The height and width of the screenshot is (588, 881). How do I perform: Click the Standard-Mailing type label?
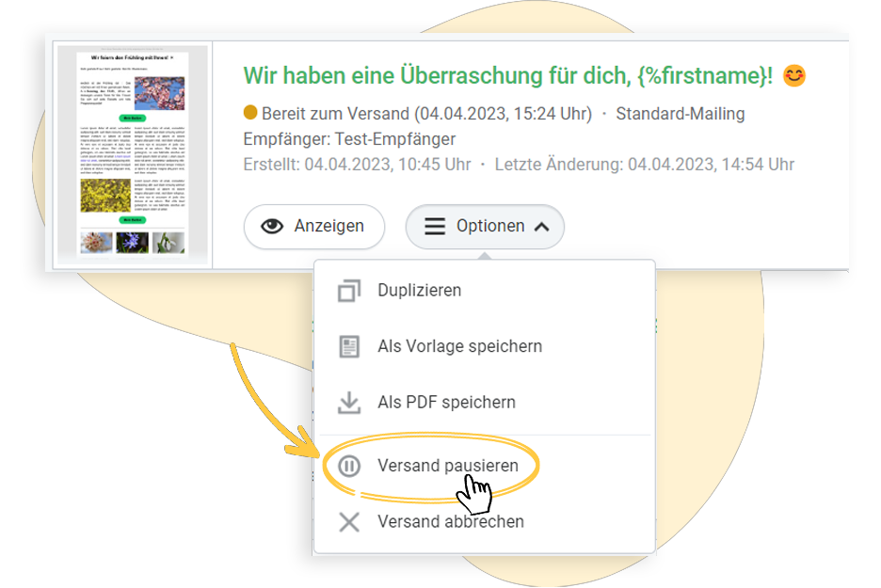coord(680,114)
